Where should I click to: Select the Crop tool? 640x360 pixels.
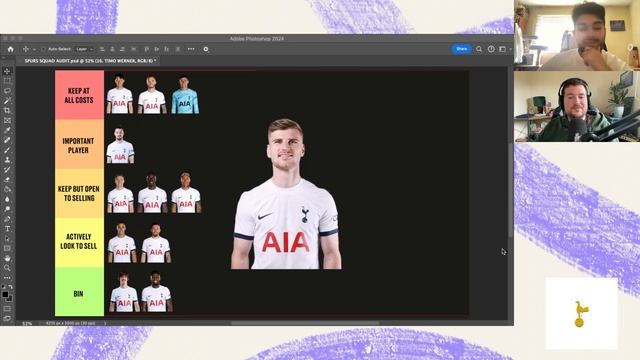coord(7,111)
